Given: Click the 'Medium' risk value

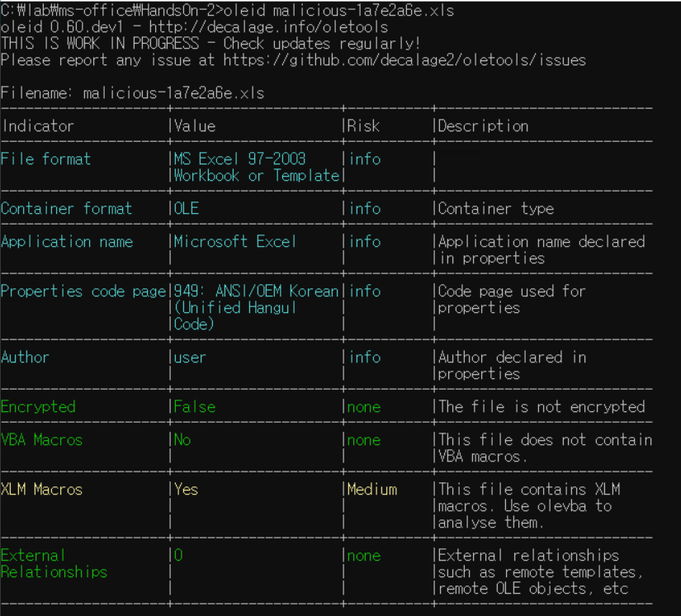Looking at the screenshot, I should click(x=372, y=489).
